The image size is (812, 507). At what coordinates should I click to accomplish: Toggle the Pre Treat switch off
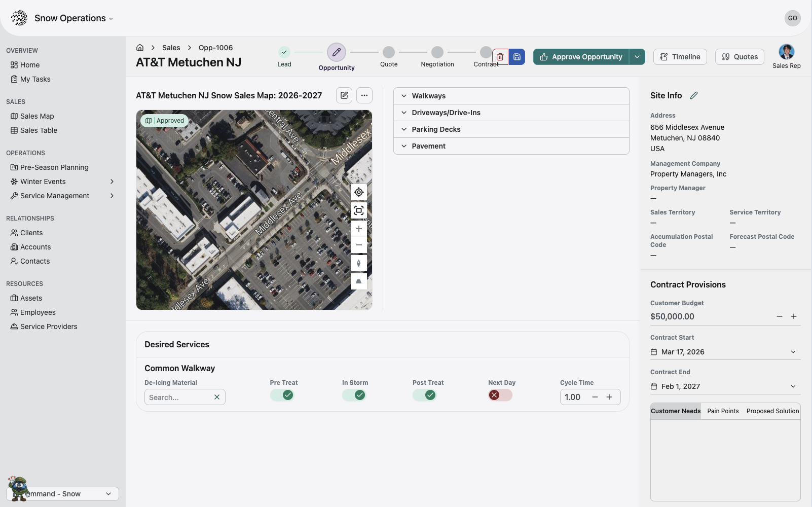[x=282, y=395]
